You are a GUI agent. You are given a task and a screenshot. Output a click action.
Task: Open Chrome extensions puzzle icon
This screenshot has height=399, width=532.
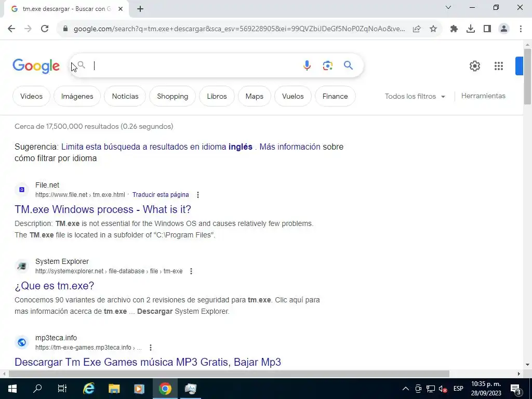coord(454,29)
